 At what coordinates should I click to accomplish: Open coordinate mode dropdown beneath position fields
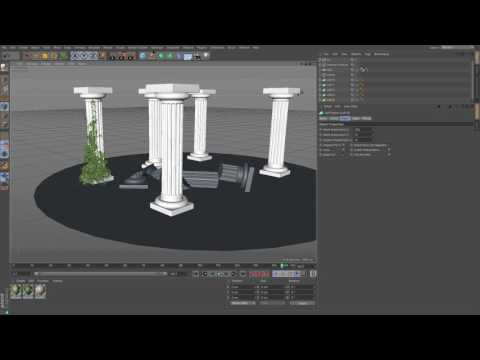(x=243, y=303)
